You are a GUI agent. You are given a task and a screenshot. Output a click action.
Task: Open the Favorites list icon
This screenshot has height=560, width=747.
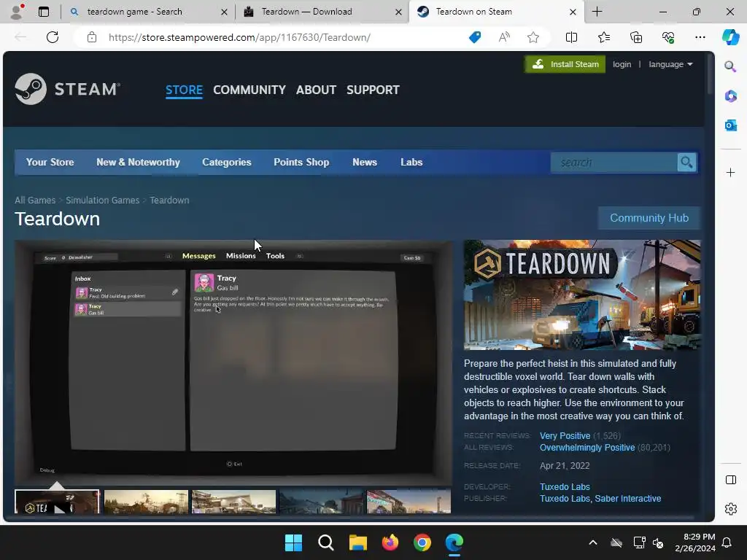click(603, 37)
